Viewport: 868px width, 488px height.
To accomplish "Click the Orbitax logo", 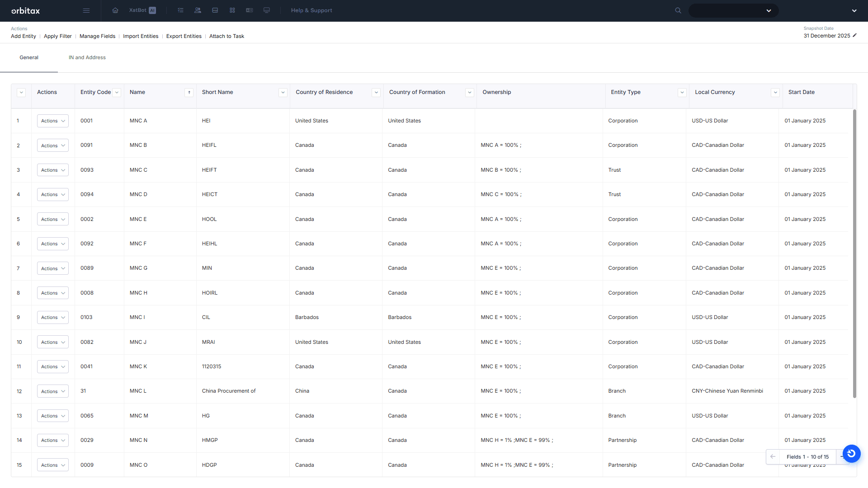I will coord(25,10).
